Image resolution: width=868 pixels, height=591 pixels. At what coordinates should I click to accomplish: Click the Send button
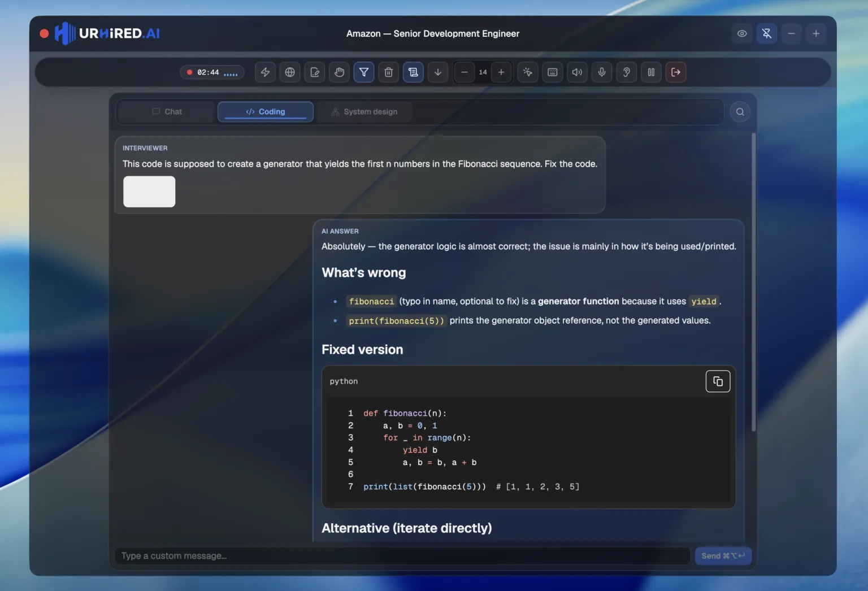pyautogui.click(x=723, y=556)
